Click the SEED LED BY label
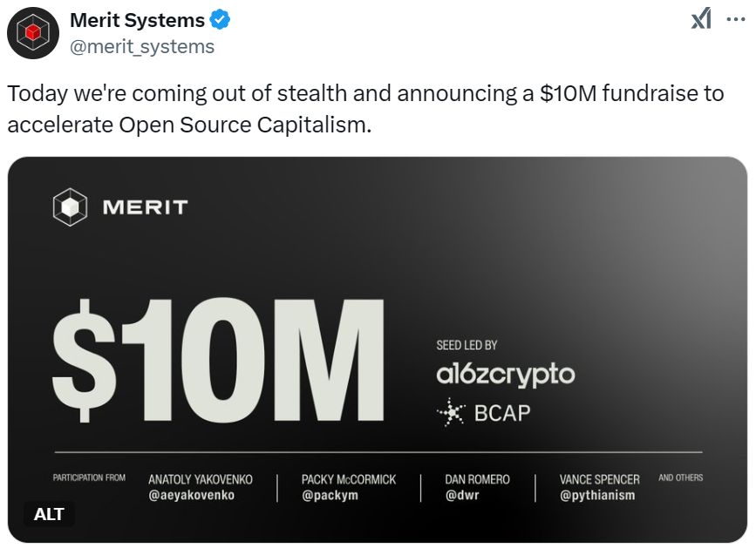Image resolution: width=756 pixels, height=548 pixels. pyautogui.click(x=467, y=346)
